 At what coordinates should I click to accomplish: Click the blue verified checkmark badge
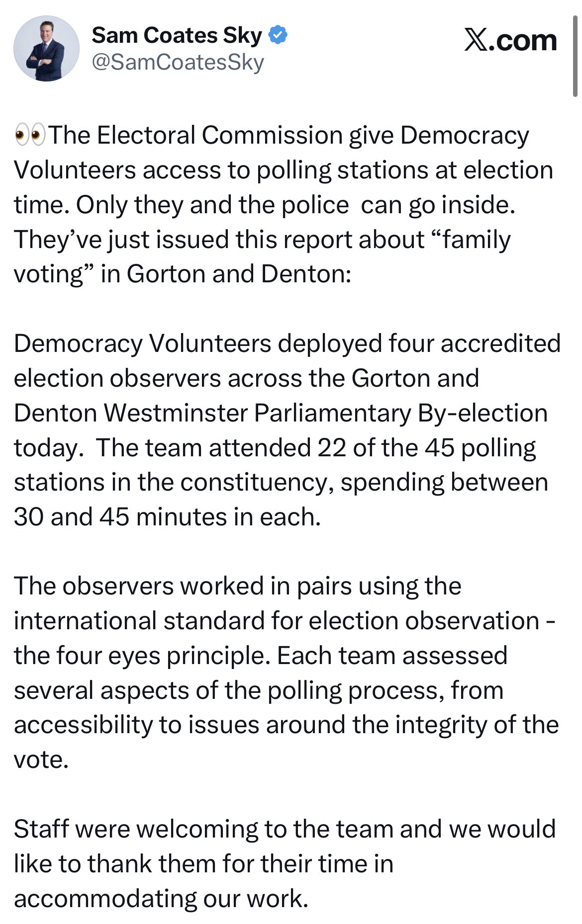(x=278, y=35)
